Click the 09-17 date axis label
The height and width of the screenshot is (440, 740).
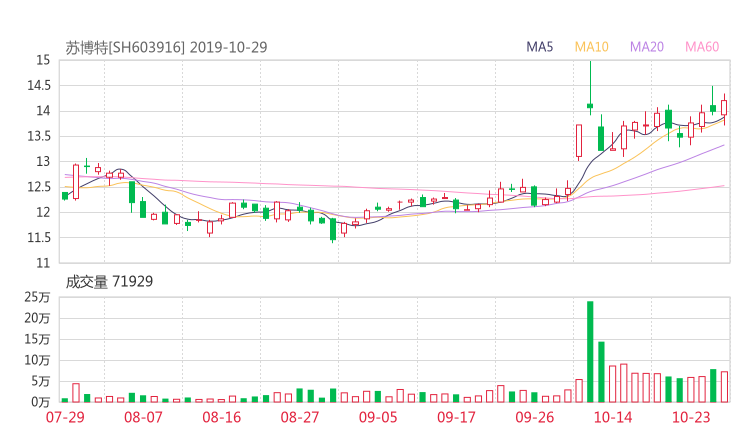coord(456,417)
